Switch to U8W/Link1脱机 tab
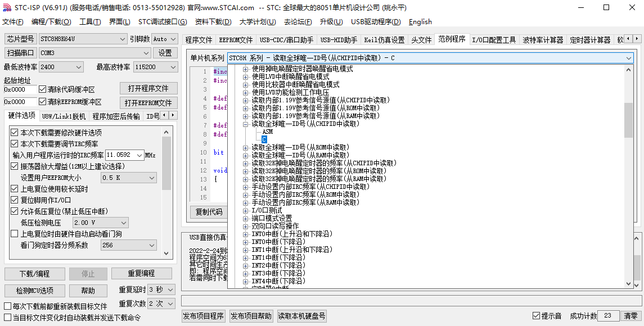This screenshot has width=644, height=326. coord(64,116)
